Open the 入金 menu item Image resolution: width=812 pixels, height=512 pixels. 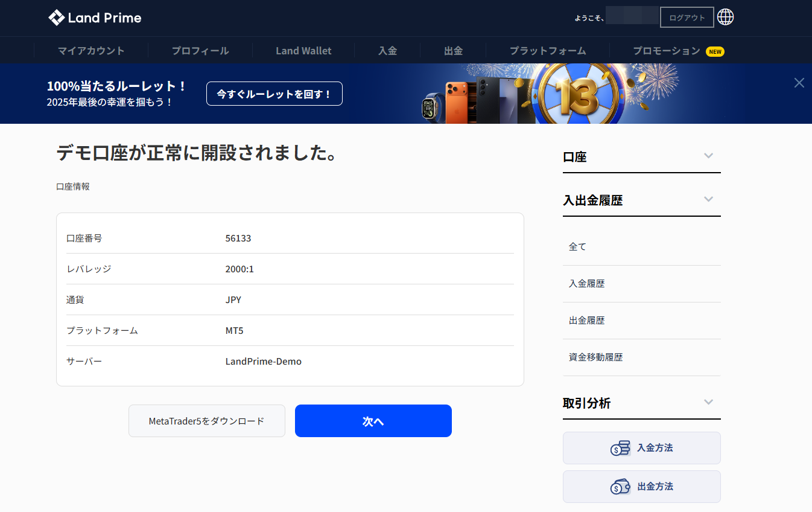tap(387, 51)
